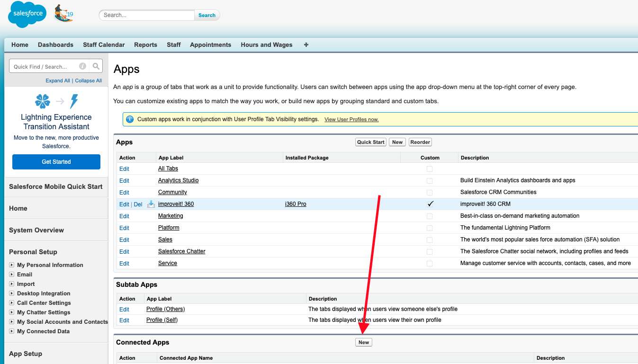Toggle the All Tabs Custom checkbox
The height and width of the screenshot is (364, 638).
point(430,169)
